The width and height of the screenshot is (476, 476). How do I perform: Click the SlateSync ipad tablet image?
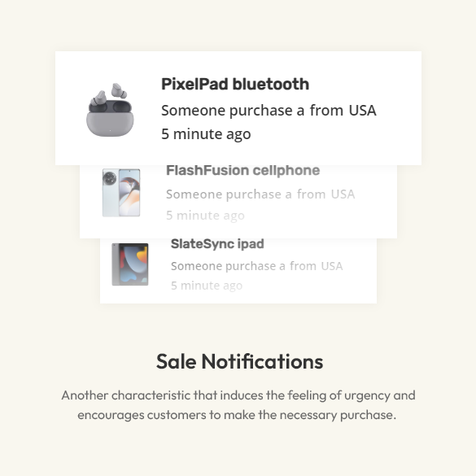tap(130, 264)
